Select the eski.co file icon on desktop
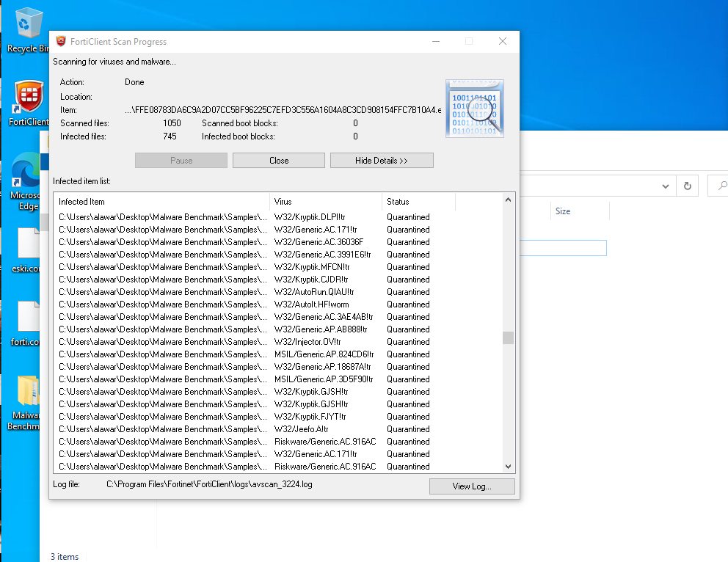This screenshot has width=728, height=562. (29, 244)
